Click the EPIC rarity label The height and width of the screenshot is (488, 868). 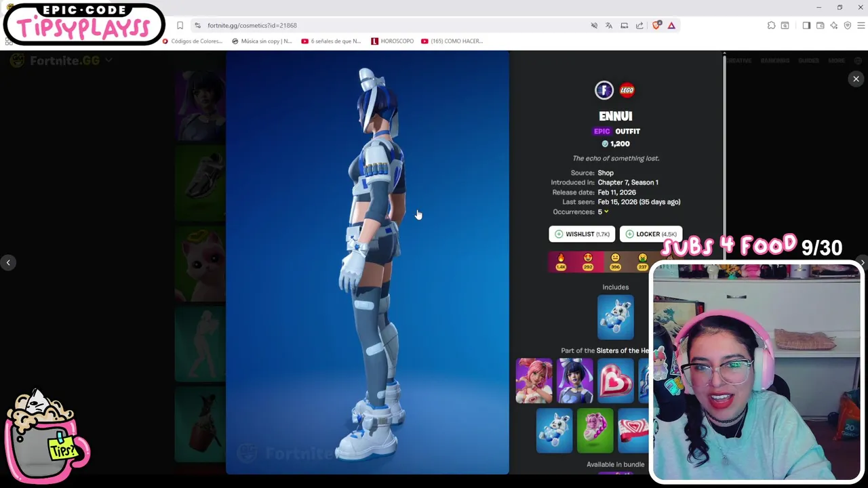pos(602,131)
